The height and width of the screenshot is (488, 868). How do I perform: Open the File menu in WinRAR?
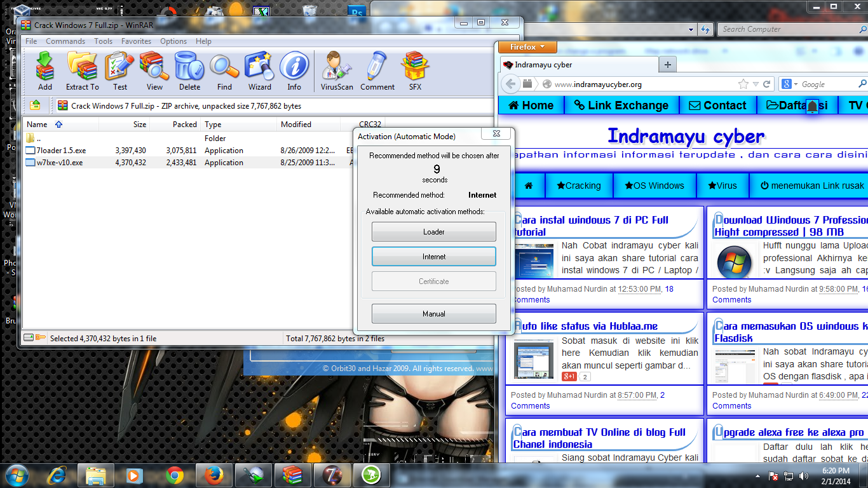31,41
